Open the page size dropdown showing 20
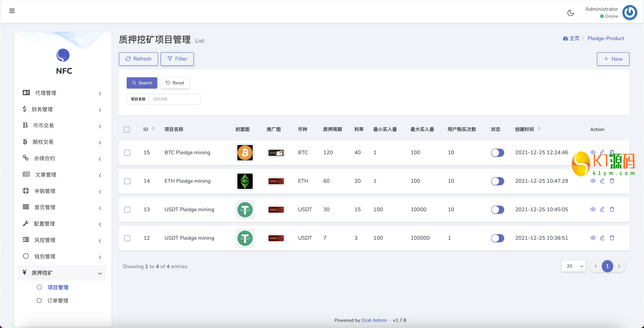The width and height of the screenshot is (644, 328). pyautogui.click(x=573, y=266)
